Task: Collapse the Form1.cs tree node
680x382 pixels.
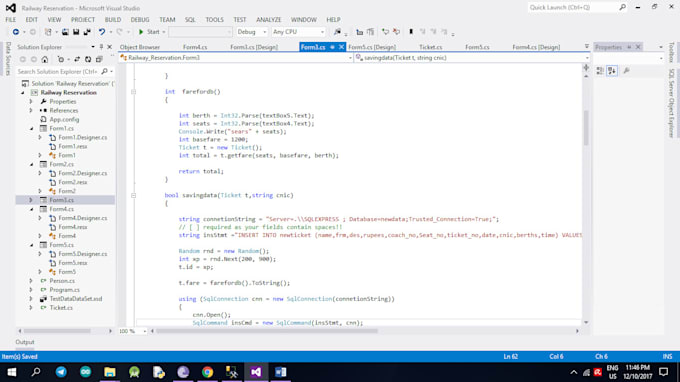Action: (x=31, y=128)
